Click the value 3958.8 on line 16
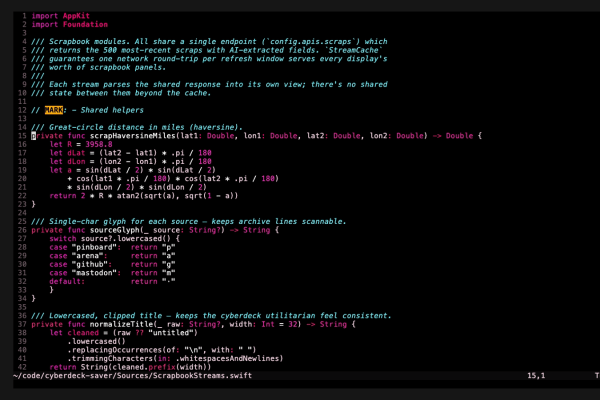The image size is (600, 400). point(99,144)
